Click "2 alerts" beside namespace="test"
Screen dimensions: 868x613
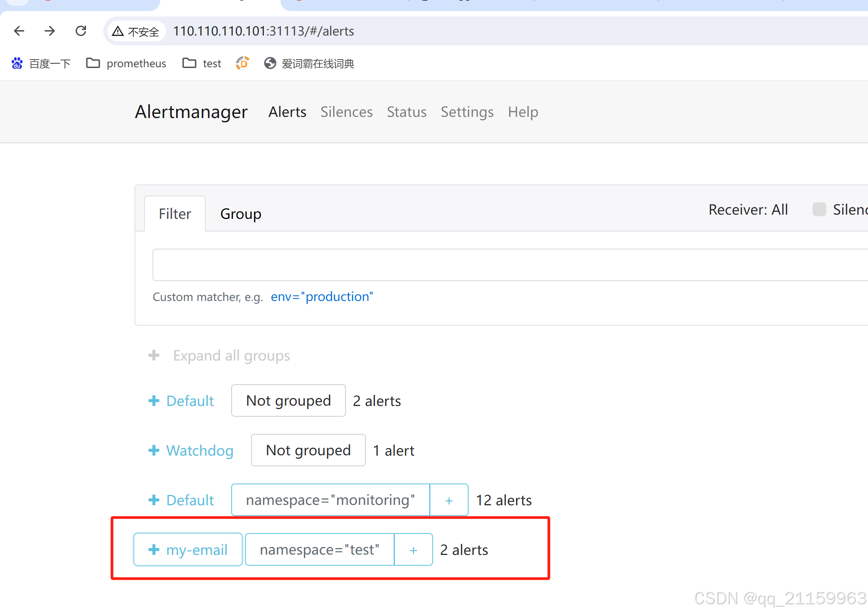464,550
